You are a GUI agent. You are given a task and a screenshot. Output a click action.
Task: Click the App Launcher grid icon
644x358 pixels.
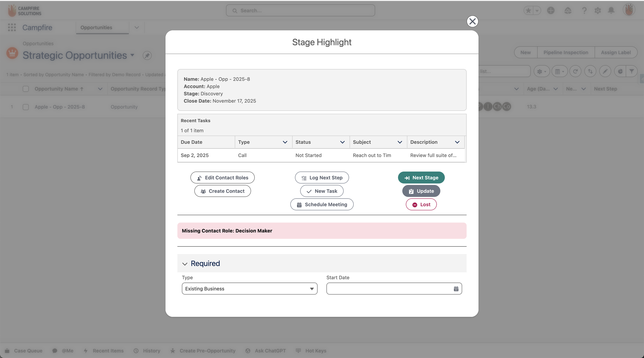(x=12, y=27)
